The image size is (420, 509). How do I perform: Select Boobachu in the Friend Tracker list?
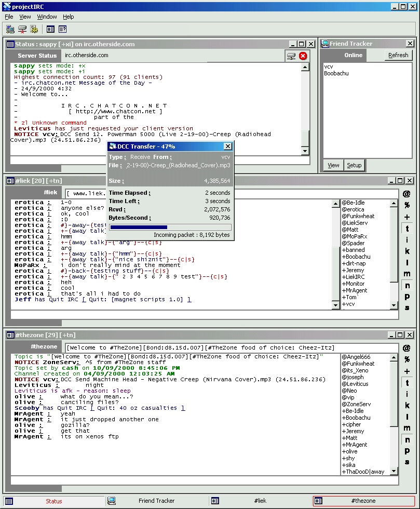336,73
